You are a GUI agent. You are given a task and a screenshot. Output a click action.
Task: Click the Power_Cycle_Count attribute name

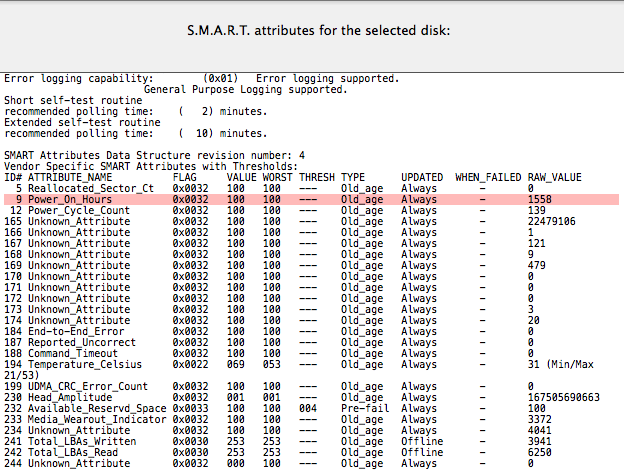(79, 211)
